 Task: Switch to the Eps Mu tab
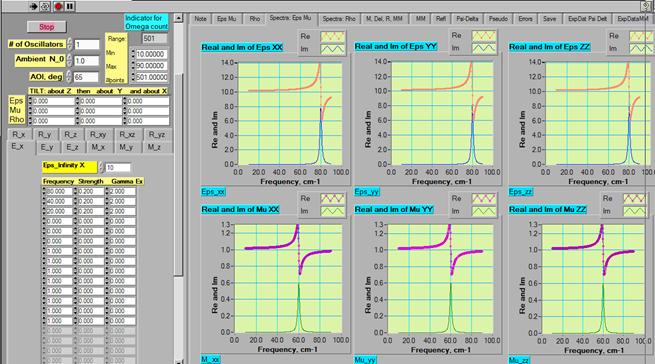click(226, 19)
